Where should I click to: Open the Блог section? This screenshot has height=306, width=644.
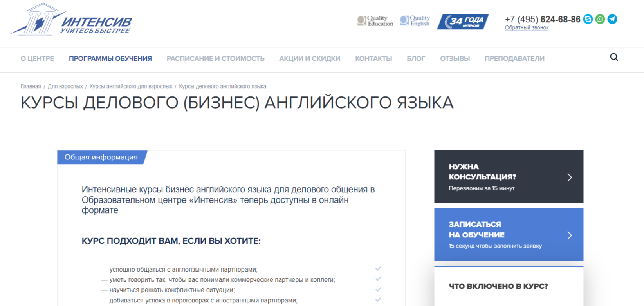(416, 58)
